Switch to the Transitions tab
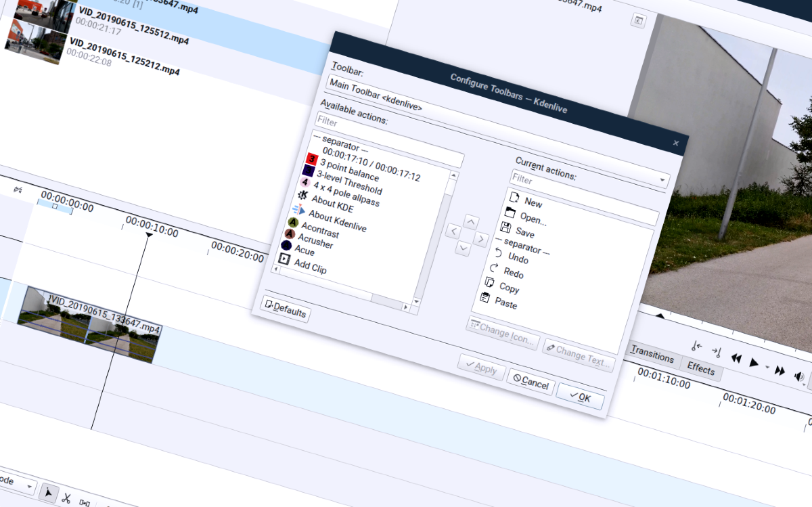The width and height of the screenshot is (812, 507). pyautogui.click(x=652, y=355)
